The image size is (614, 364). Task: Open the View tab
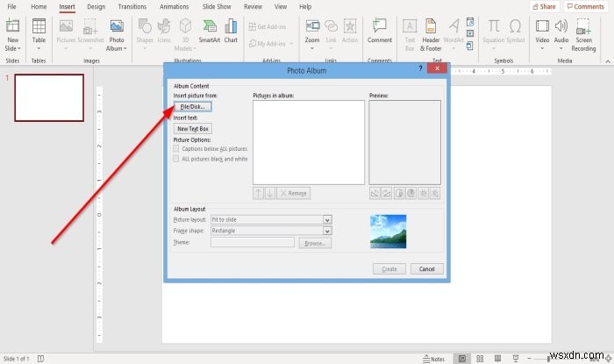tap(281, 7)
